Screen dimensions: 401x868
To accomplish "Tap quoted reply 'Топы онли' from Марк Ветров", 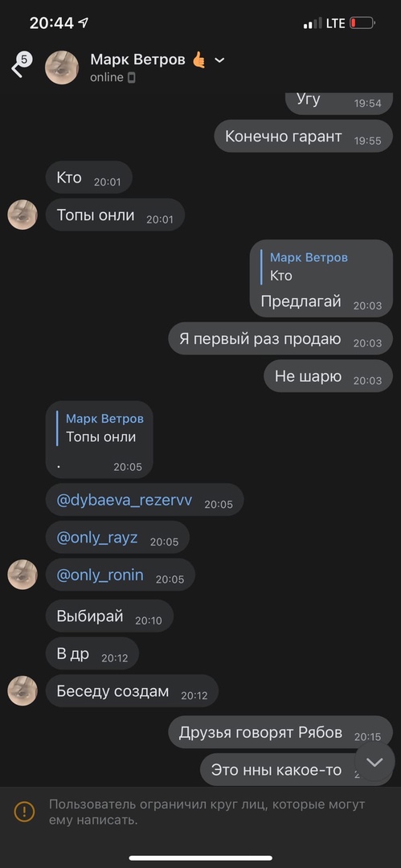I will click(99, 428).
